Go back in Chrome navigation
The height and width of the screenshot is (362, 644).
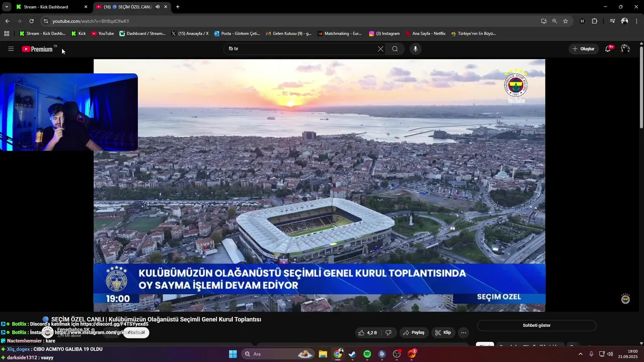coord(7,21)
